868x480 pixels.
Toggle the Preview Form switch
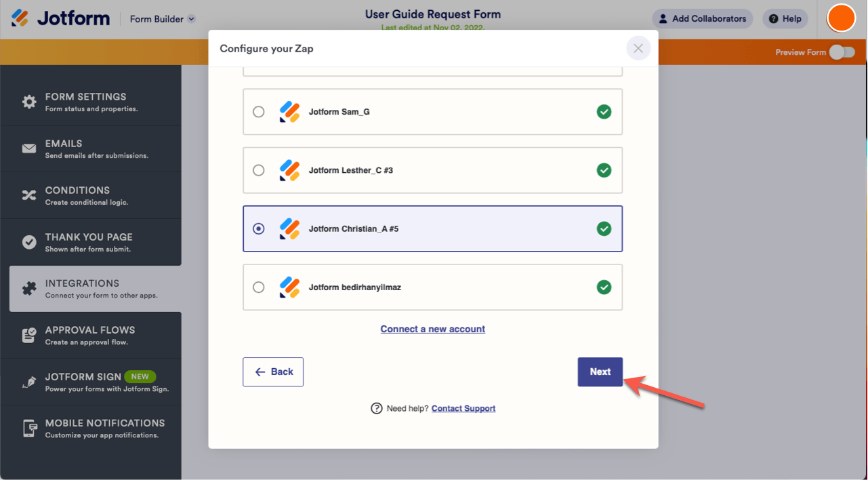tap(842, 52)
